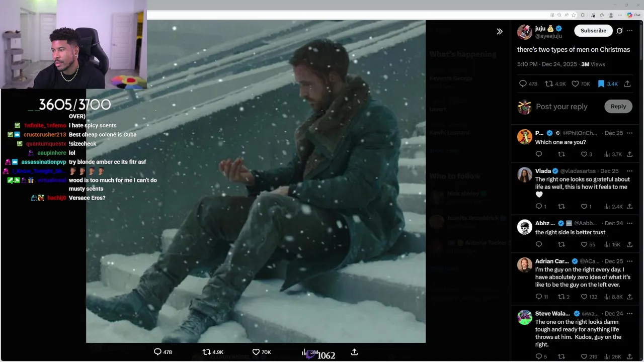Share Vlada's reply
Image resolution: width=644 pixels, height=362 pixels.
629,206
